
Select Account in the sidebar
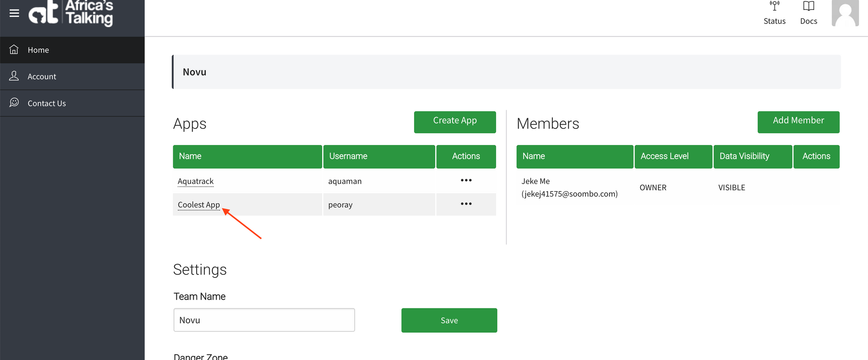pyautogui.click(x=42, y=76)
